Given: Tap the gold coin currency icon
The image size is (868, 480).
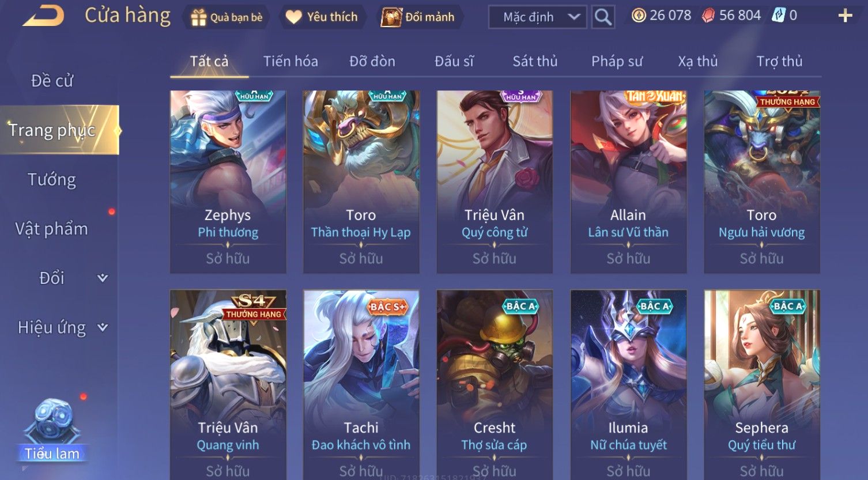Looking at the screenshot, I should pyautogui.click(x=639, y=16).
